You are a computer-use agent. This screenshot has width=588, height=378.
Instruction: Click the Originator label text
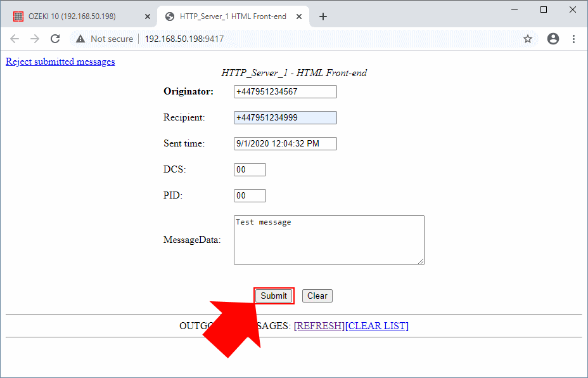pyautogui.click(x=188, y=91)
